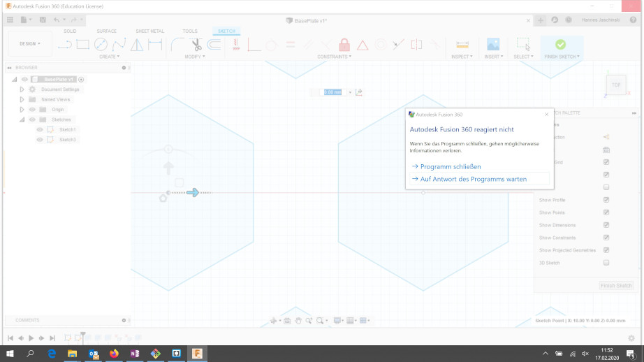The width and height of the screenshot is (644, 362).
Task: Select the Line sketch tool
Action: point(64,45)
